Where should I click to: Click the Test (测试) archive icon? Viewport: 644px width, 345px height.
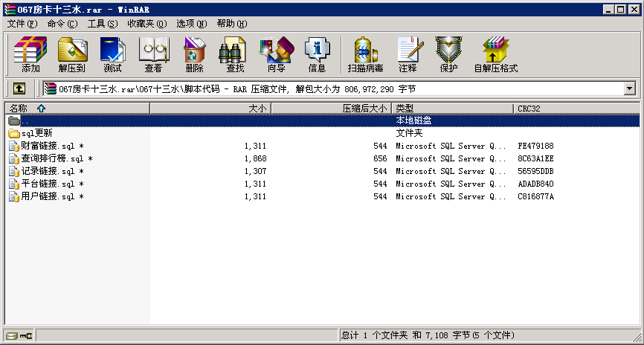pos(113,54)
